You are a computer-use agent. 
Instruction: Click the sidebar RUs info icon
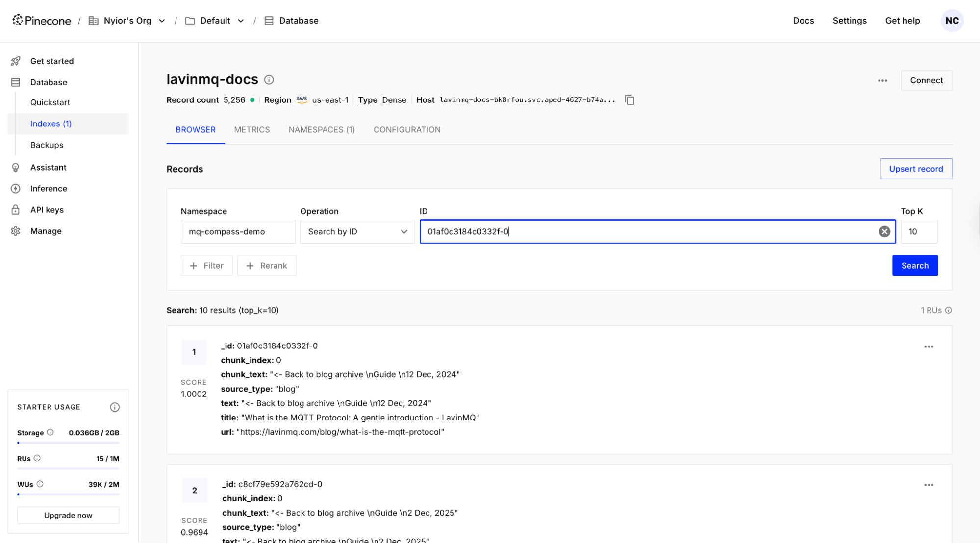click(x=37, y=458)
